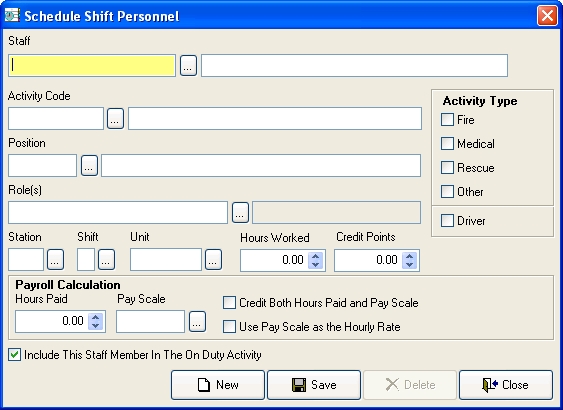Uncheck Include This Staff Member In On Duty Activity
This screenshot has width=563, height=410.
(14, 355)
